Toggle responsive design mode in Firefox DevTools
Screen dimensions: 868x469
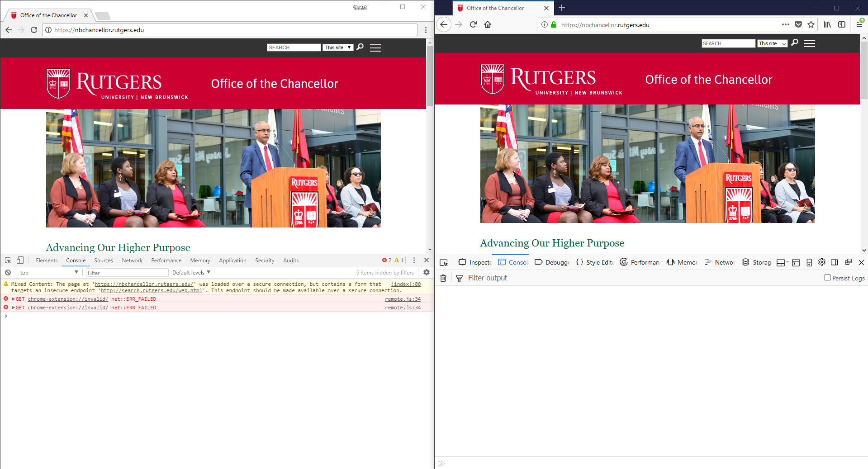[809, 262]
